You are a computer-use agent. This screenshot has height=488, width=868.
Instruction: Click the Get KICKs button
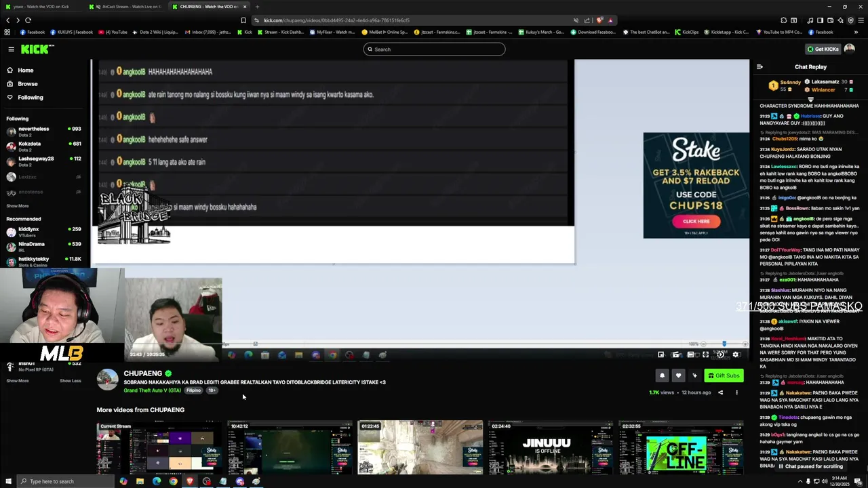coord(823,49)
